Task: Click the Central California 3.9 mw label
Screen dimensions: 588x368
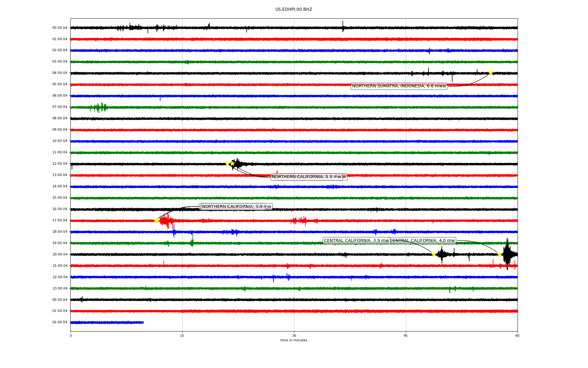Action: click(356, 241)
